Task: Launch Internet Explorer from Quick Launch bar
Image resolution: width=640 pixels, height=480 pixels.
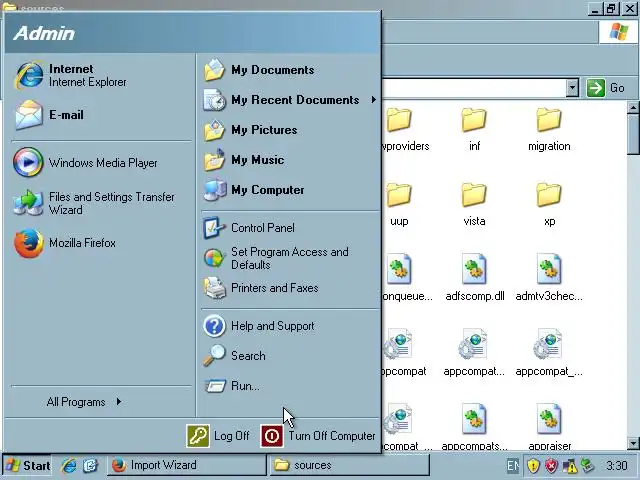Action: tap(69, 465)
